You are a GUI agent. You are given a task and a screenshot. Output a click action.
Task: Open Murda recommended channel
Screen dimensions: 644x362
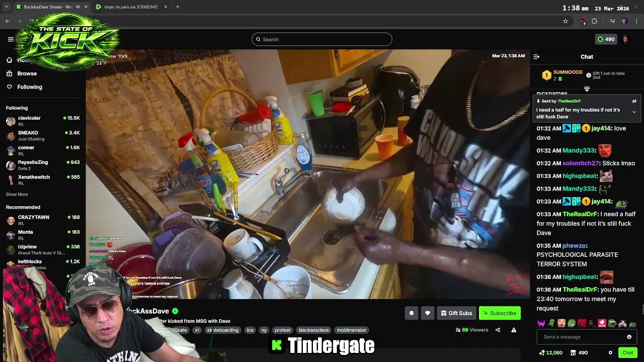[43, 235]
